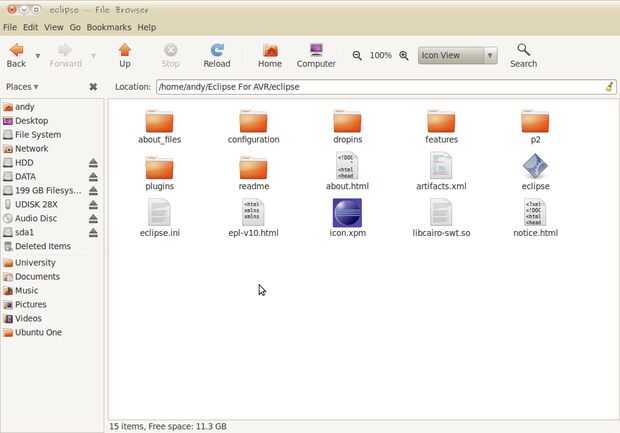Open Computer from the toolbar
This screenshot has width=620, height=433.
(x=316, y=56)
